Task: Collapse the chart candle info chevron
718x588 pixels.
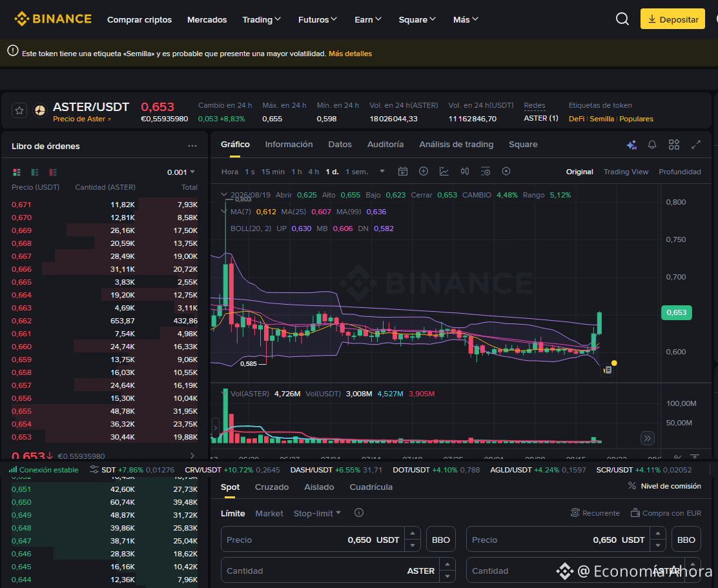Action: [224, 194]
